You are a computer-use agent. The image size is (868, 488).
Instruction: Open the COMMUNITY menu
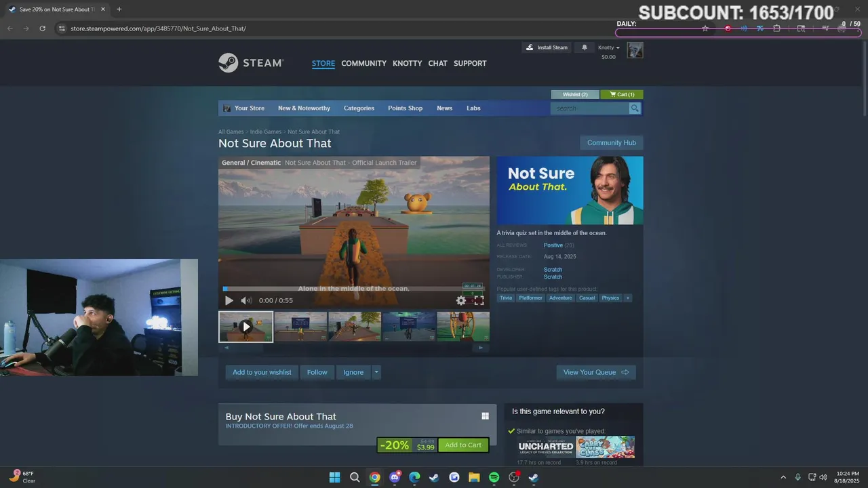point(363,64)
